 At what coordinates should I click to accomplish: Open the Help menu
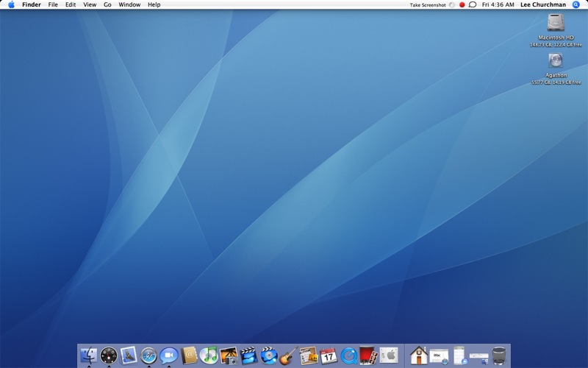(154, 4)
